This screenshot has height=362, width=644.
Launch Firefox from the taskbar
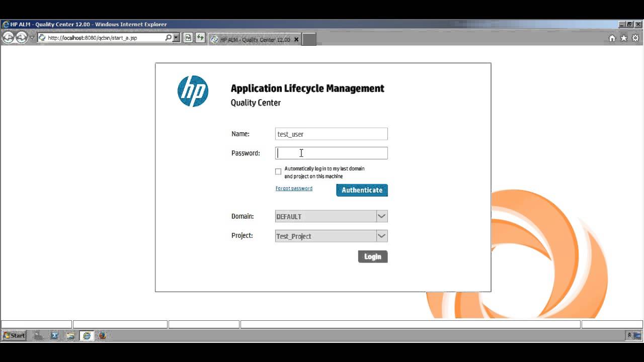click(102, 335)
